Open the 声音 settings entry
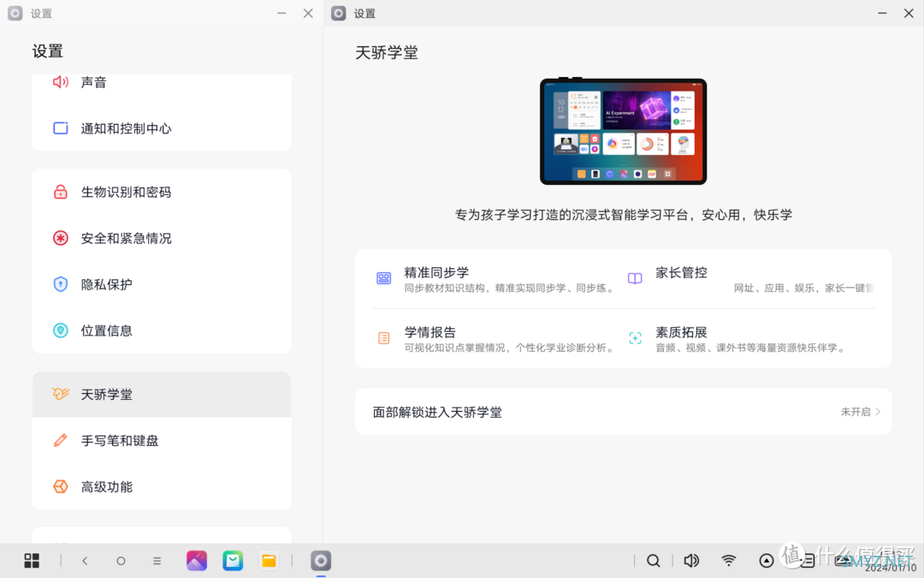 click(x=162, y=82)
